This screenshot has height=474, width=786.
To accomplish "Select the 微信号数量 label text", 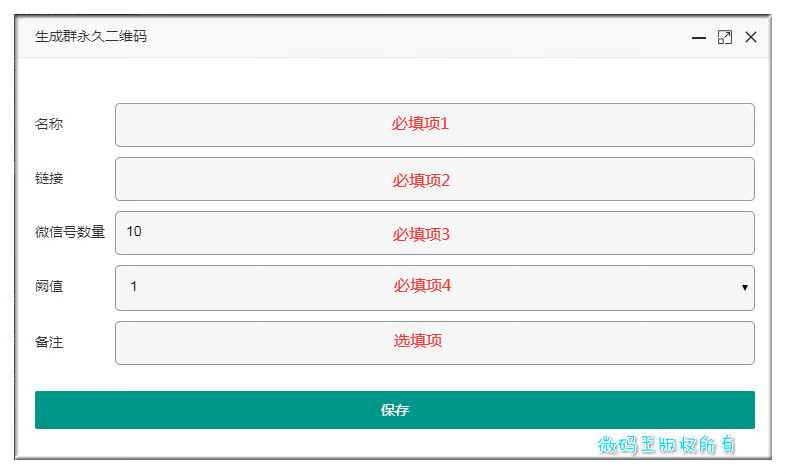I will (x=70, y=232).
